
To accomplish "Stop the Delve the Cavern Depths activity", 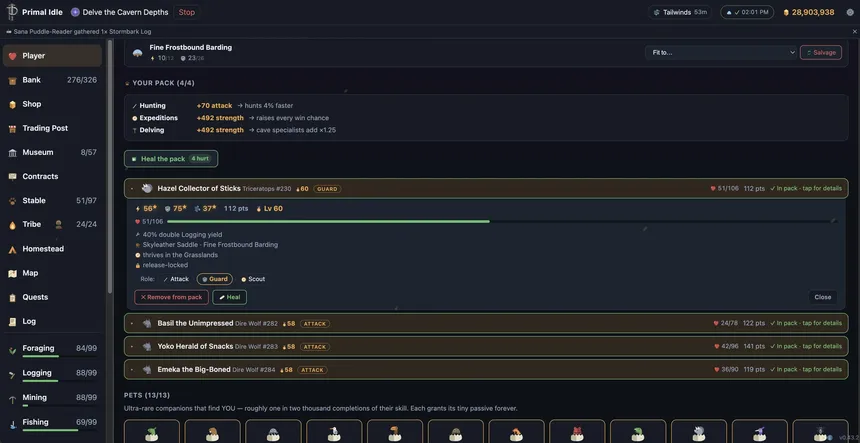I will (x=186, y=12).
